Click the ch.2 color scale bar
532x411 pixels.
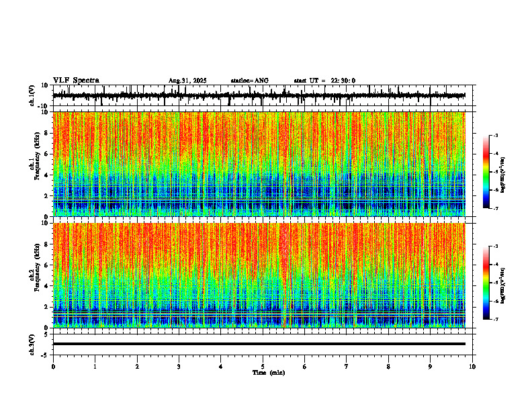[486, 283]
